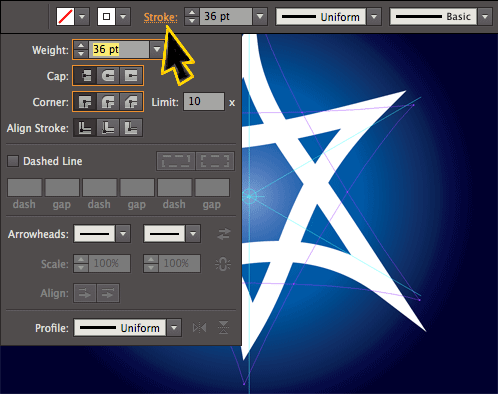The image size is (498, 394).
Task: Select the Butt Cap icon
Action: pos(85,76)
